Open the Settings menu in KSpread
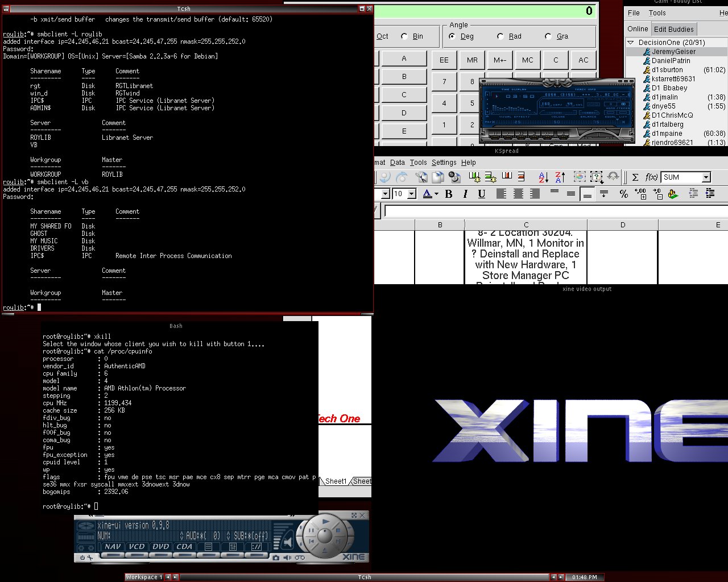 pos(444,163)
